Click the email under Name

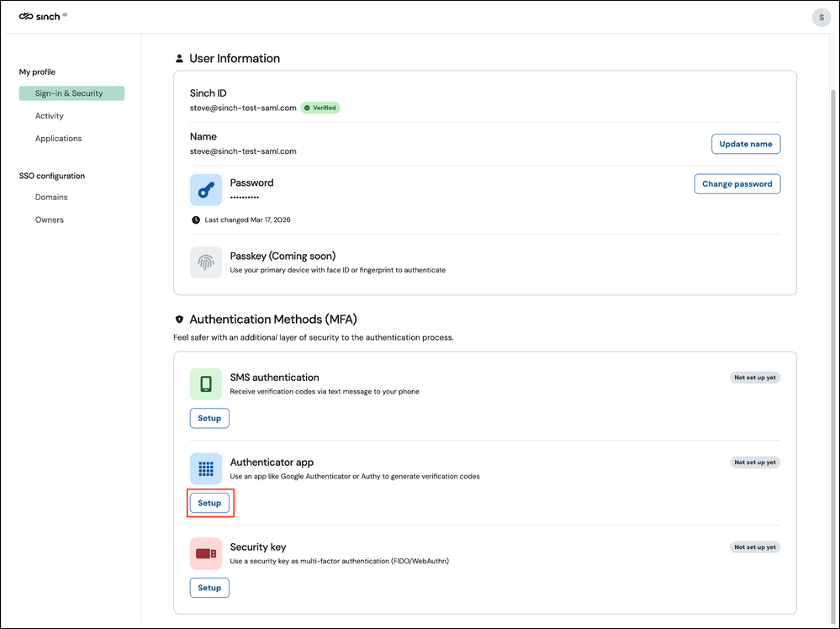(243, 151)
